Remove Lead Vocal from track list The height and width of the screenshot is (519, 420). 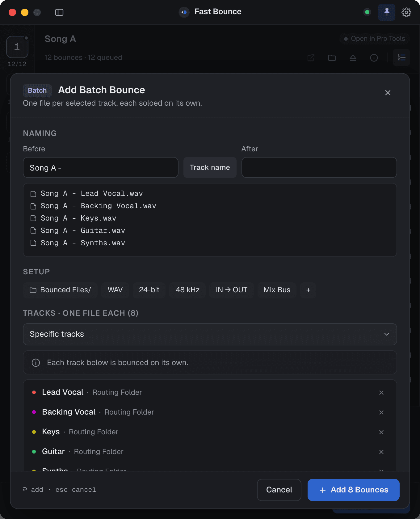pyautogui.click(x=381, y=393)
